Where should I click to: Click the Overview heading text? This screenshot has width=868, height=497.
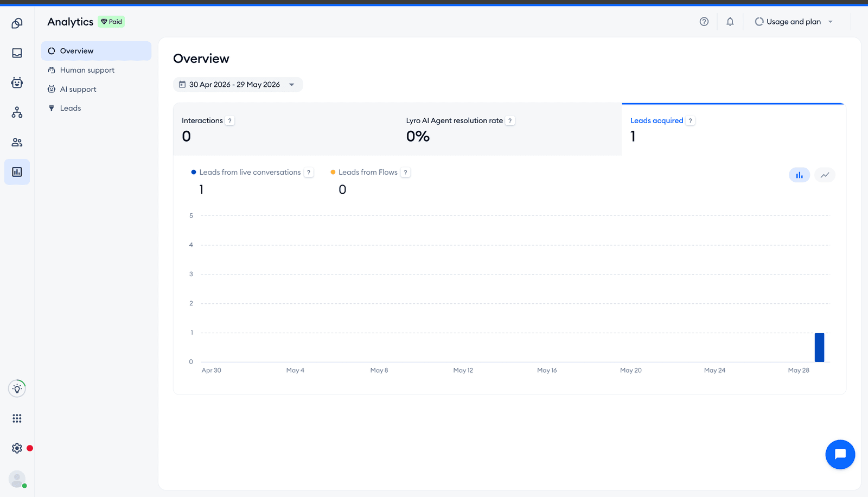[x=201, y=59]
